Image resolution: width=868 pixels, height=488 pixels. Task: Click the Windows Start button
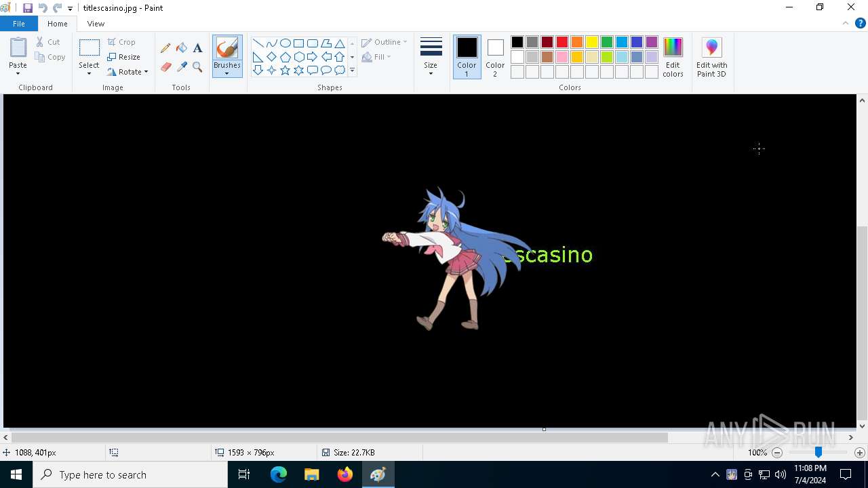click(16, 474)
